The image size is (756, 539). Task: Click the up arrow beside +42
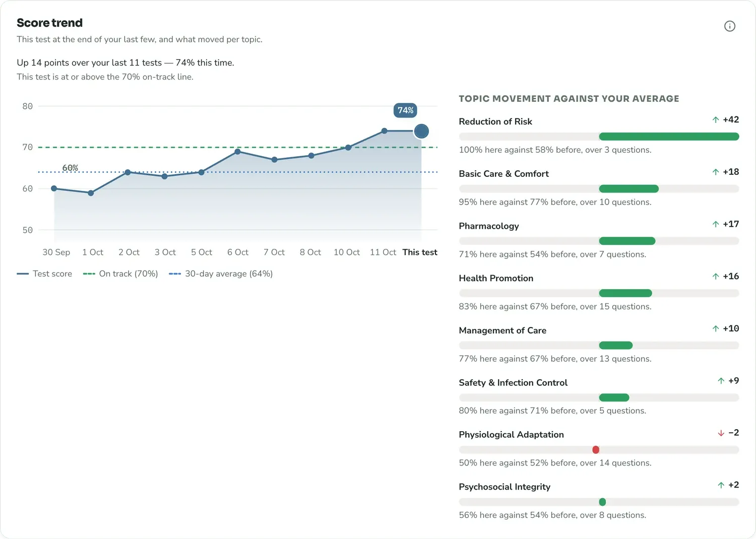point(716,120)
